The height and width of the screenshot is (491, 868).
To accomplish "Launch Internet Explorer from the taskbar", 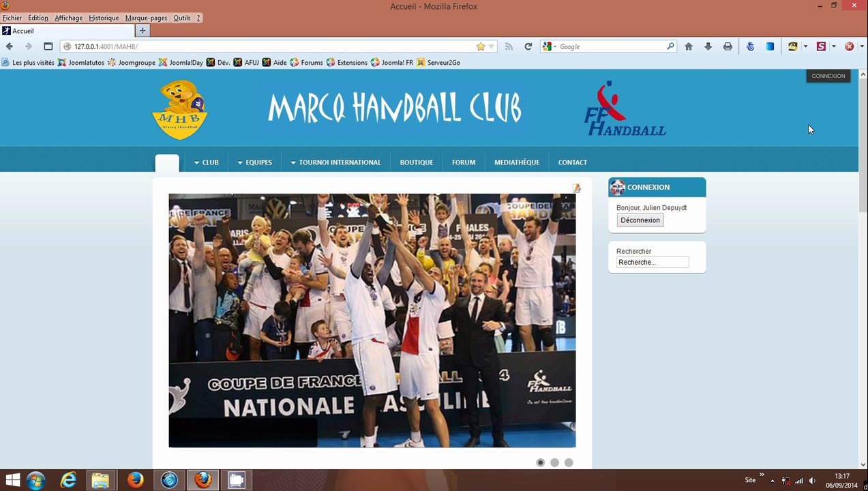I will point(68,480).
